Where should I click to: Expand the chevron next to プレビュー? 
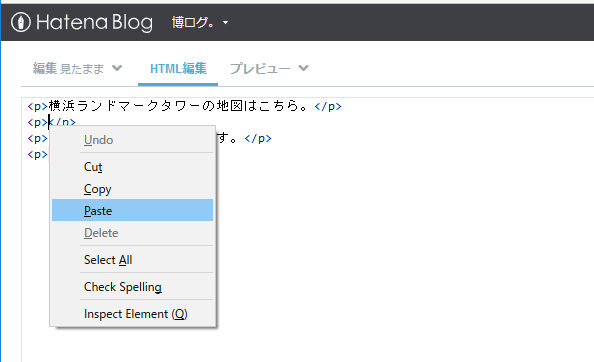pos(303,68)
